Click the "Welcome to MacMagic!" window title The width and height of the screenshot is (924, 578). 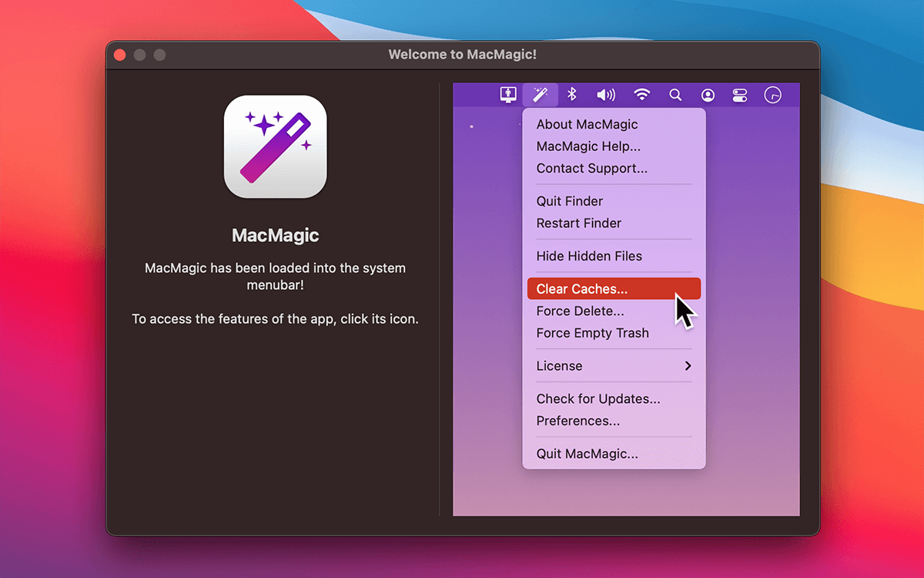click(x=462, y=55)
